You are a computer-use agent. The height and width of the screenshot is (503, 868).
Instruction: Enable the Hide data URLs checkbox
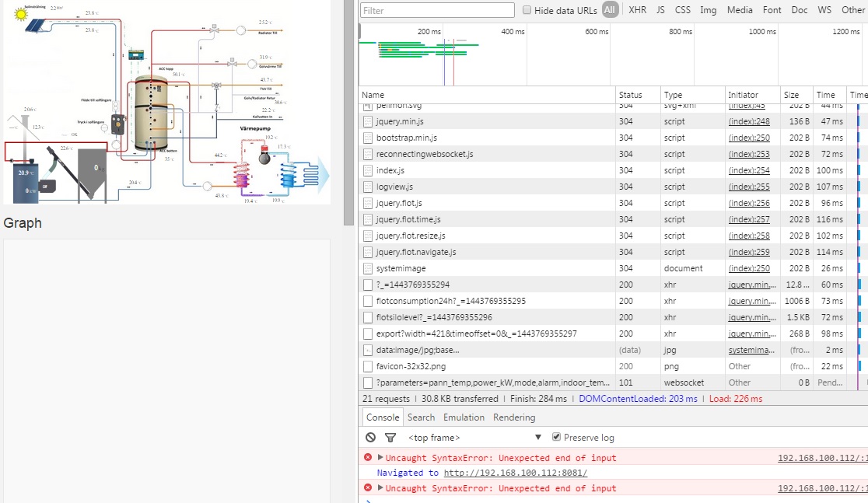527,10
